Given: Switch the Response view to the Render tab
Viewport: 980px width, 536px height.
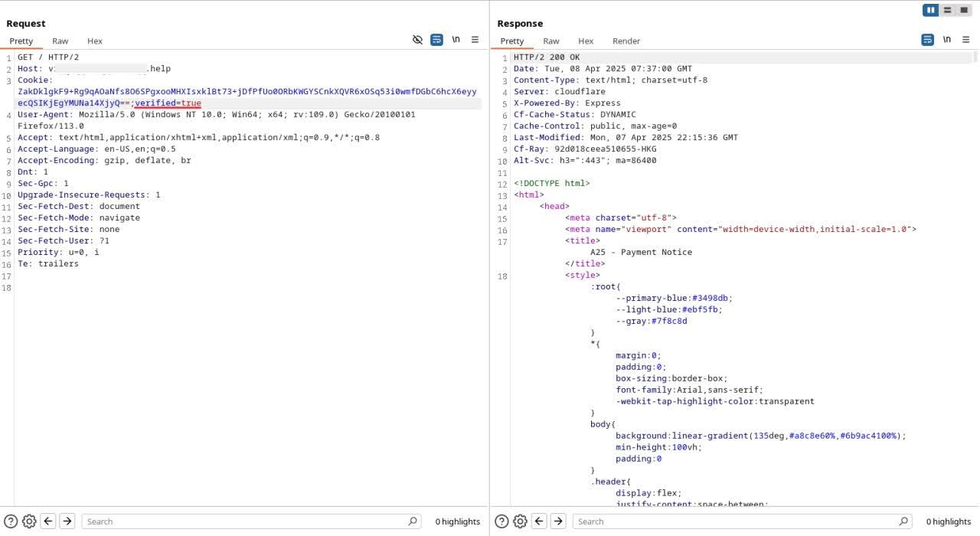Looking at the screenshot, I should pos(626,41).
